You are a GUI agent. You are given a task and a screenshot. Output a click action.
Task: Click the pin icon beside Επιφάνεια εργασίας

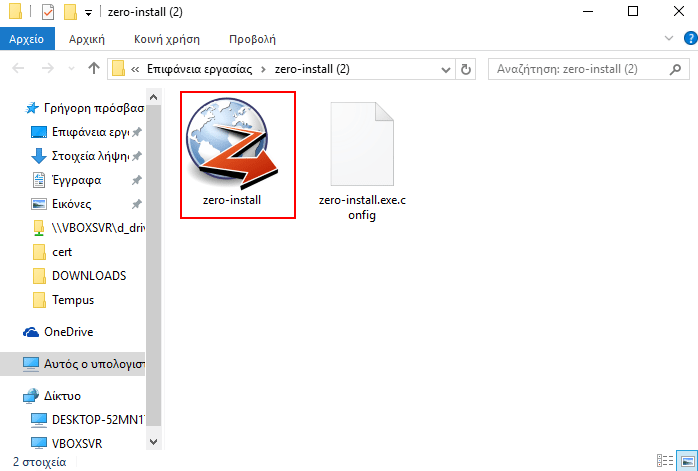pyautogui.click(x=137, y=132)
